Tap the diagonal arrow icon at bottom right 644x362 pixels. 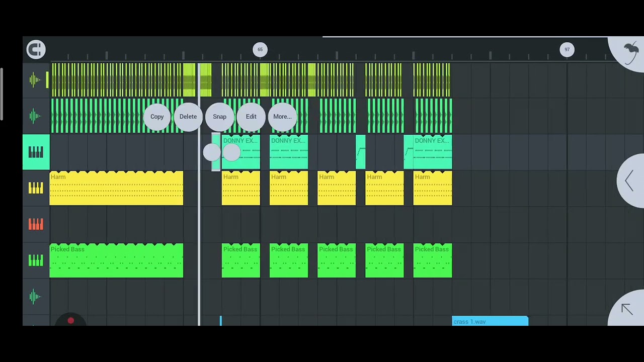(x=627, y=309)
